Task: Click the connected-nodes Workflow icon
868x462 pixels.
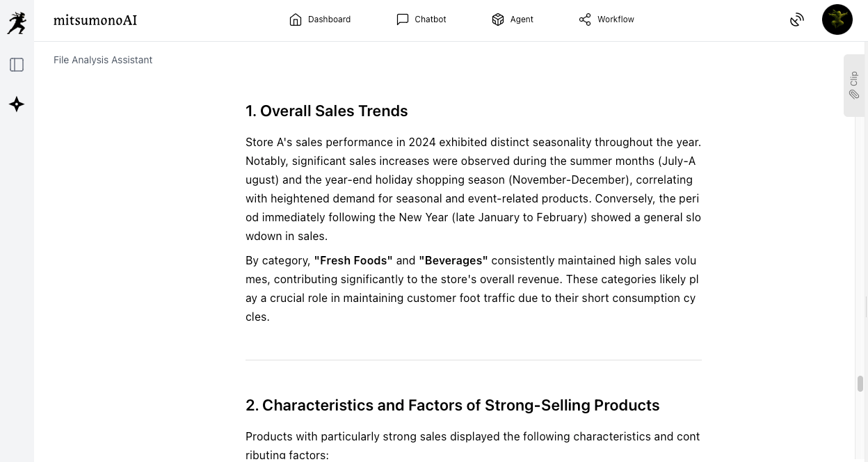Action: [x=585, y=19]
